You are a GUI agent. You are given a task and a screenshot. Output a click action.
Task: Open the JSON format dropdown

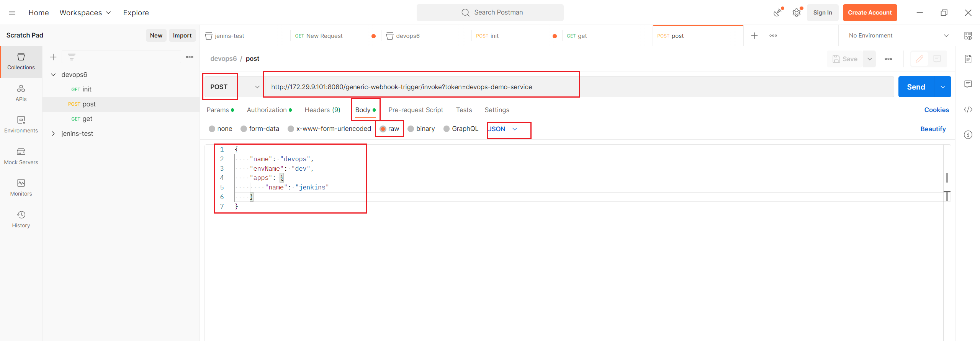502,129
